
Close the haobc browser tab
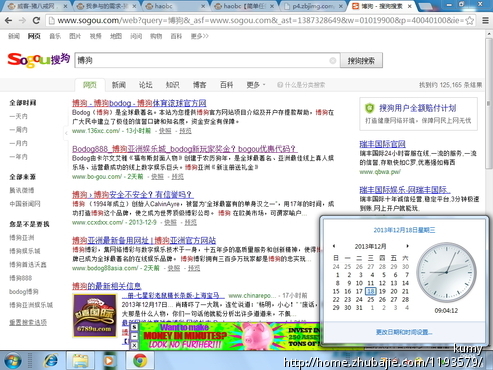tap(203, 6)
